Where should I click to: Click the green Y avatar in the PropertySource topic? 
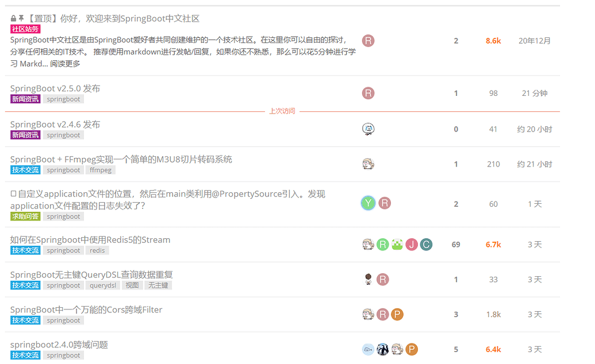click(368, 203)
